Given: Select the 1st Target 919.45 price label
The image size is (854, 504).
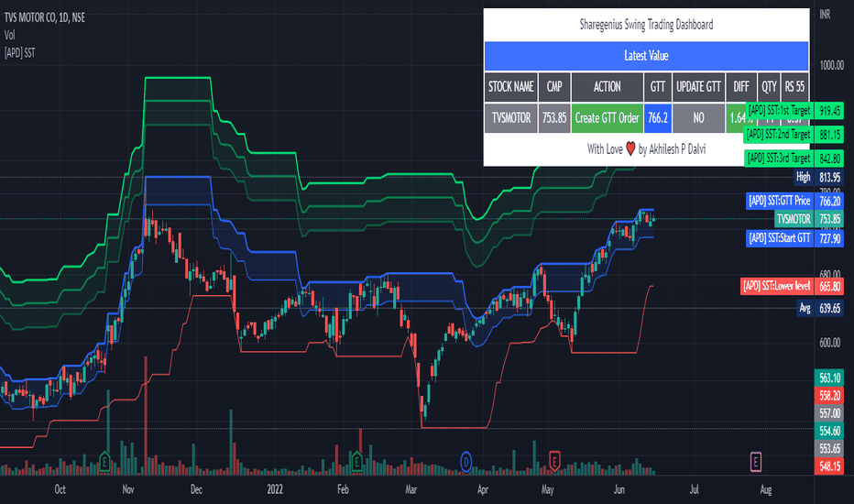Looking at the screenshot, I should coord(794,111).
